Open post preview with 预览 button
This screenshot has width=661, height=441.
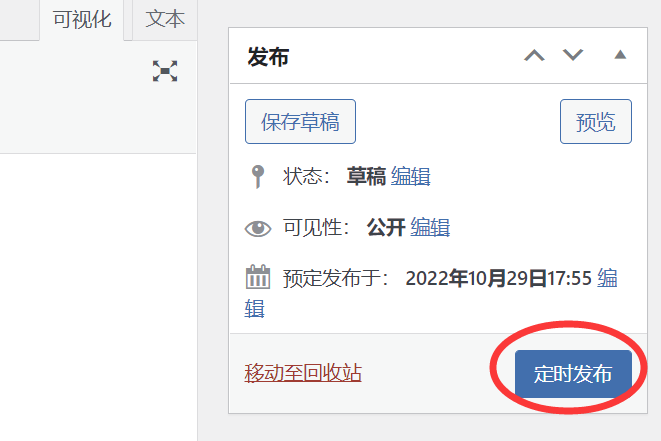pyautogui.click(x=596, y=122)
